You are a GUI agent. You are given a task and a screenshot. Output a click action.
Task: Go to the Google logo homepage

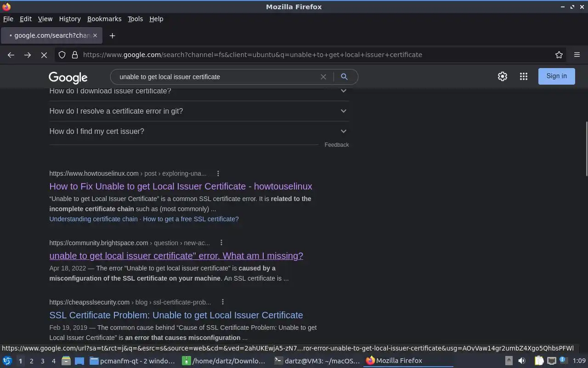coord(68,77)
